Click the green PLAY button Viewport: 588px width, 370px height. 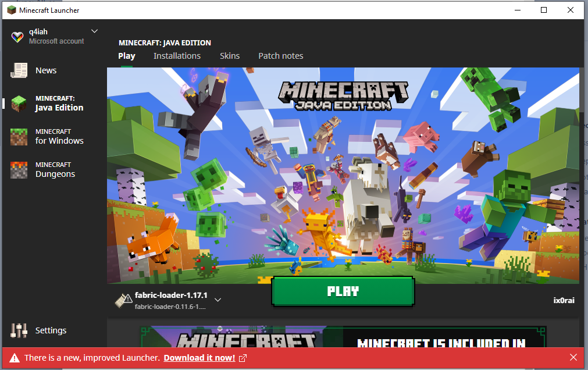click(343, 291)
